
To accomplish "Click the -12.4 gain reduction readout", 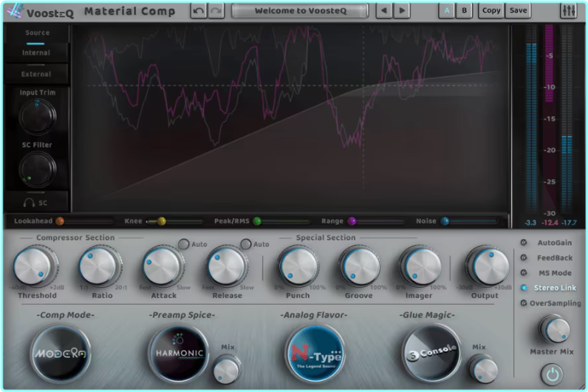I will click(550, 223).
